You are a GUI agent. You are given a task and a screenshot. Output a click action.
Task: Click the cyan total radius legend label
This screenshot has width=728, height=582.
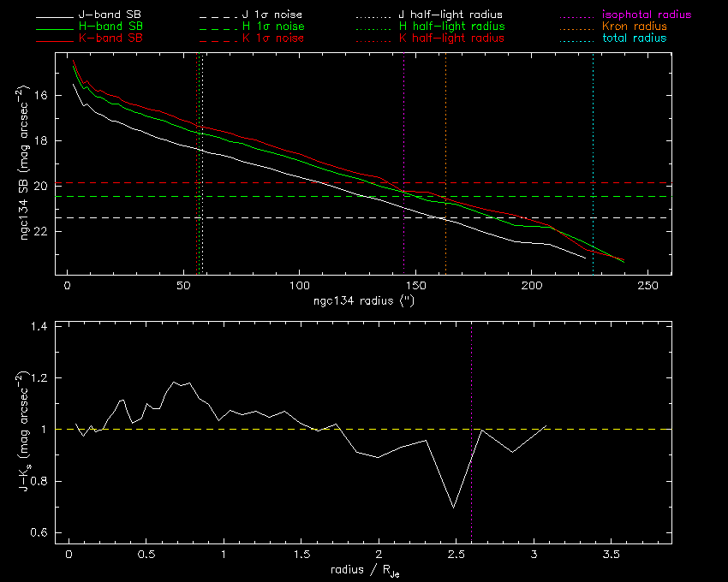click(x=634, y=39)
